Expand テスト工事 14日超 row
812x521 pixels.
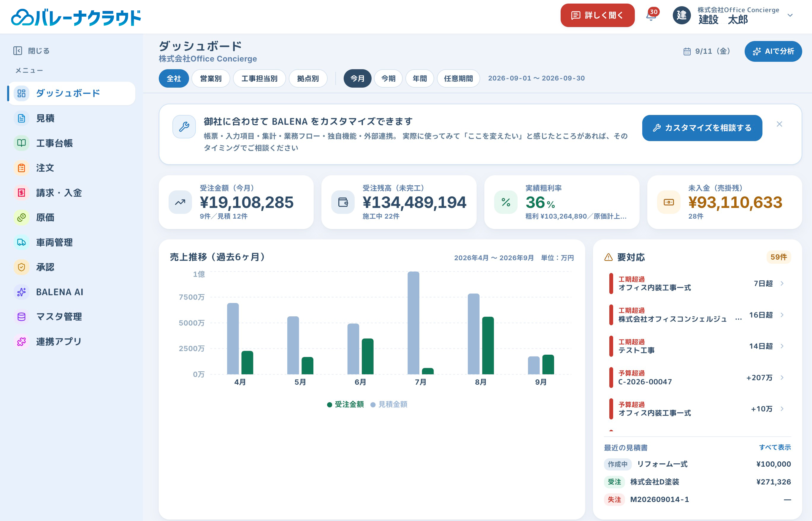click(x=697, y=346)
